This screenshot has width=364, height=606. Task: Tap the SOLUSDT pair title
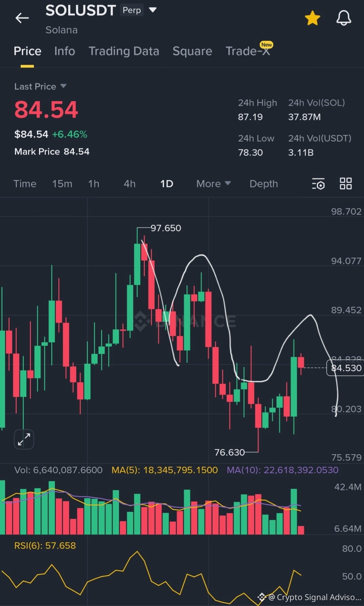click(81, 11)
